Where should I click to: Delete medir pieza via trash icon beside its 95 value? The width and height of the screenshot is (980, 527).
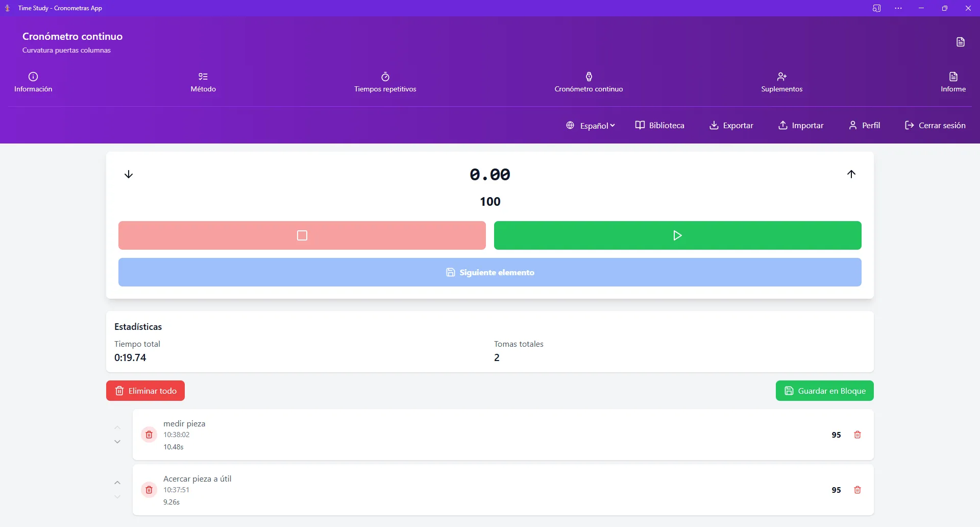tap(857, 435)
